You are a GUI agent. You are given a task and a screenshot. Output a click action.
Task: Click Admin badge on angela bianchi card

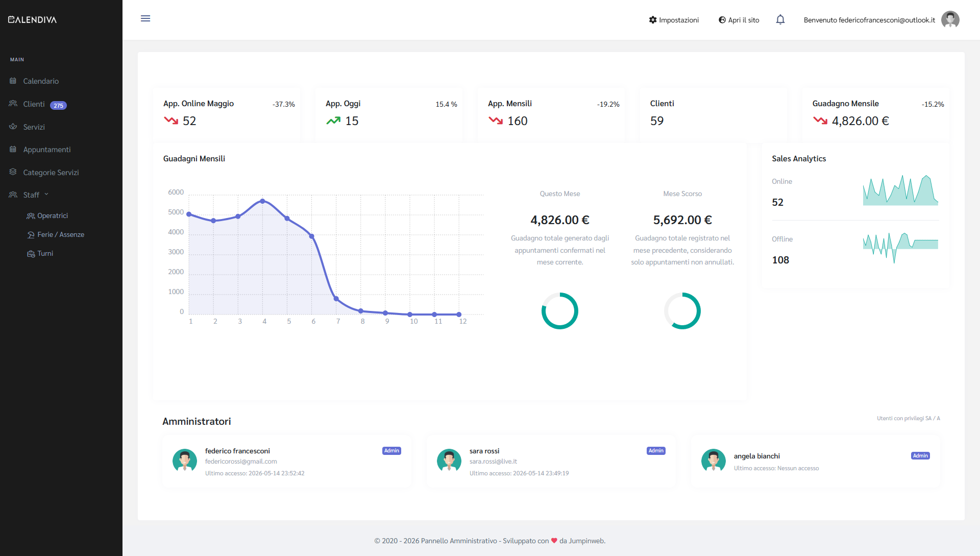pyautogui.click(x=920, y=456)
